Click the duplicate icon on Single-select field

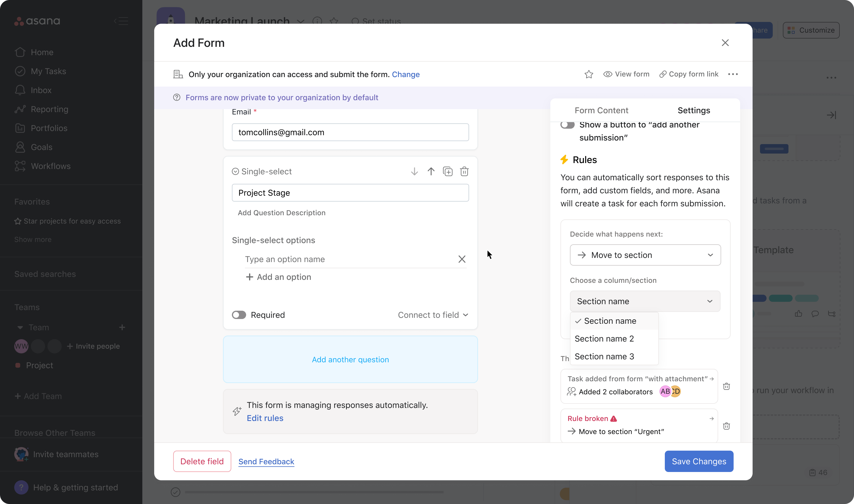click(448, 172)
